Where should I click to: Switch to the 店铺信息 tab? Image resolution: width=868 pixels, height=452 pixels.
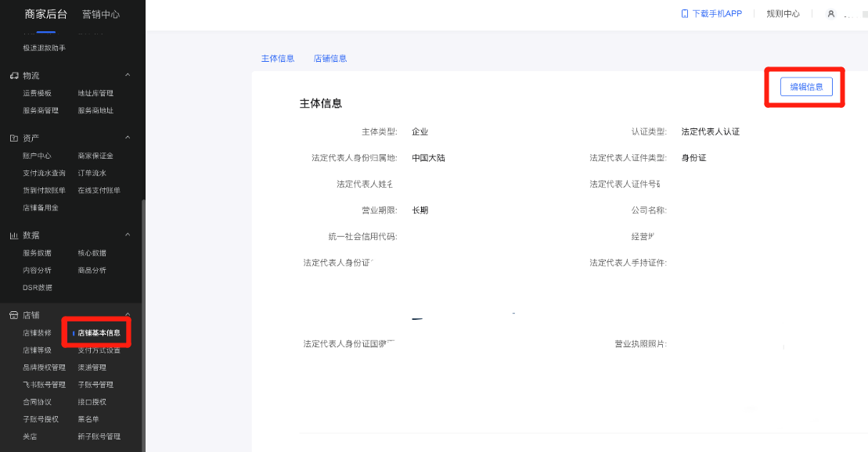click(332, 59)
